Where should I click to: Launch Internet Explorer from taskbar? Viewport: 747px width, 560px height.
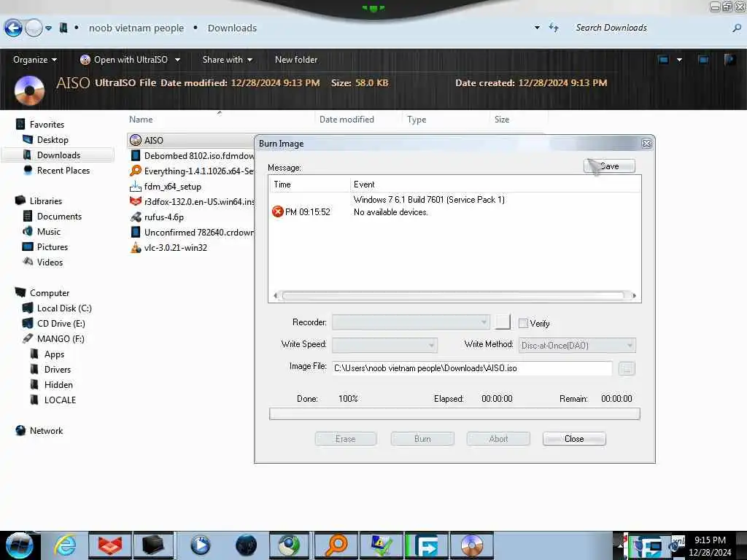click(64, 545)
